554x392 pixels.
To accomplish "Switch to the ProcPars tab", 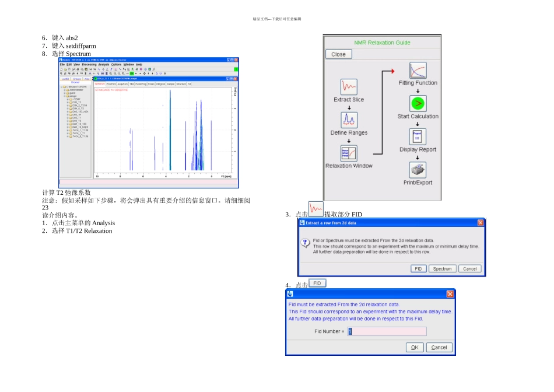I will click(111, 84).
